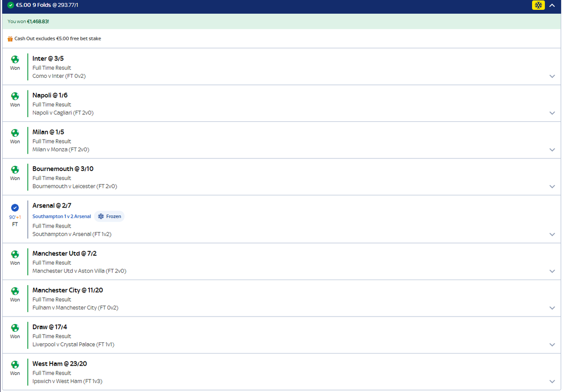Click the Bournemouth @ 3/10 heading
The image size is (562, 392).
click(63, 169)
